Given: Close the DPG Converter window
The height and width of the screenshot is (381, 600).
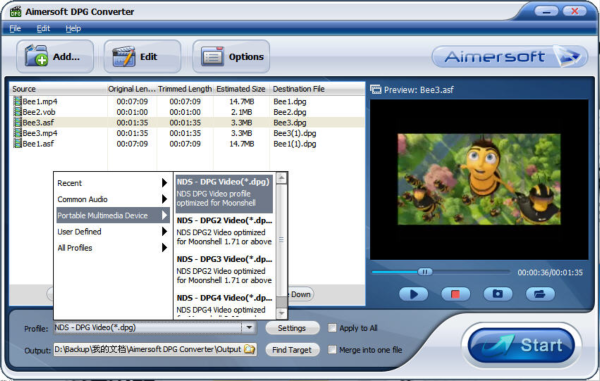Looking at the screenshot, I should click(574, 11).
